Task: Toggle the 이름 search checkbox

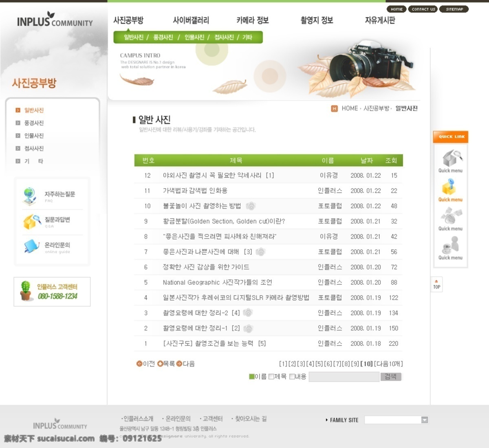Action: click(x=251, y=377)
